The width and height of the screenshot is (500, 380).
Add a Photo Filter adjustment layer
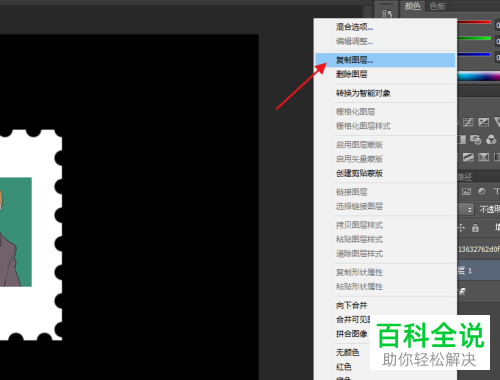tap(476, 139)
